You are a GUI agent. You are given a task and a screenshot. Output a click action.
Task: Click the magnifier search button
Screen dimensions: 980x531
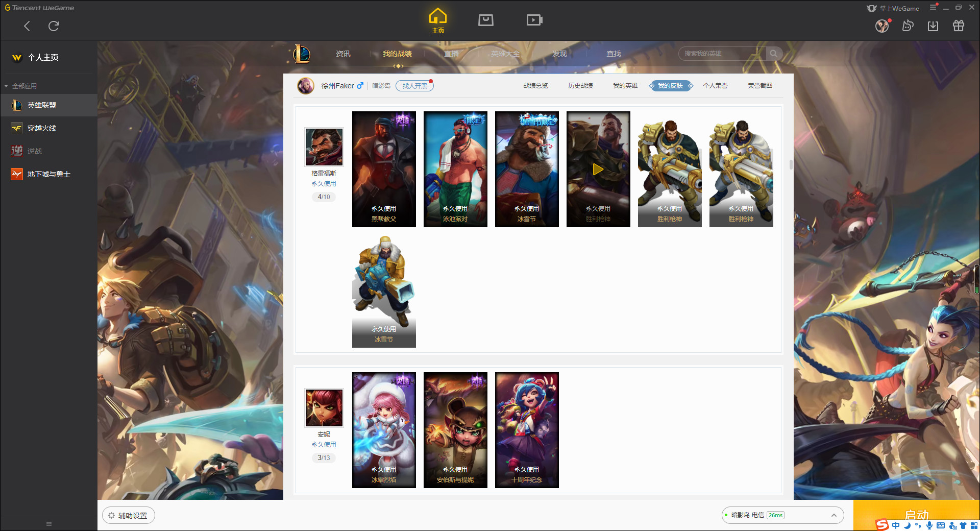pos(774,54)
